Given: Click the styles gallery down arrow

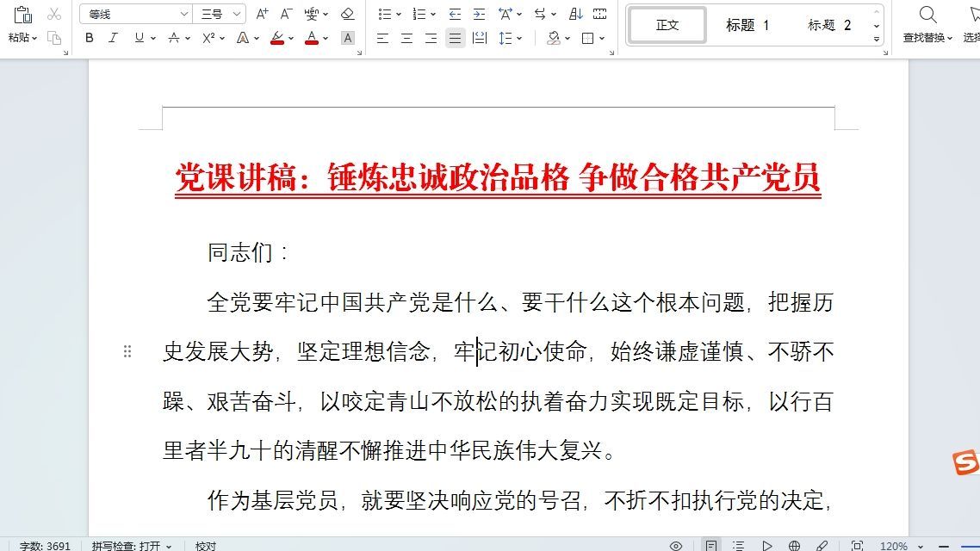Looking at the screenshot, I should (877, 26).
